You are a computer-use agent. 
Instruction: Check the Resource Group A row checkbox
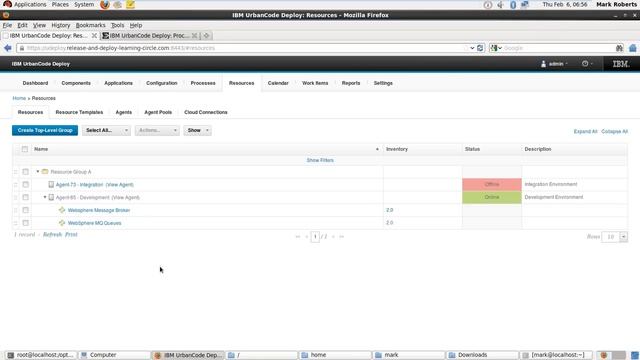coord(25,172)
